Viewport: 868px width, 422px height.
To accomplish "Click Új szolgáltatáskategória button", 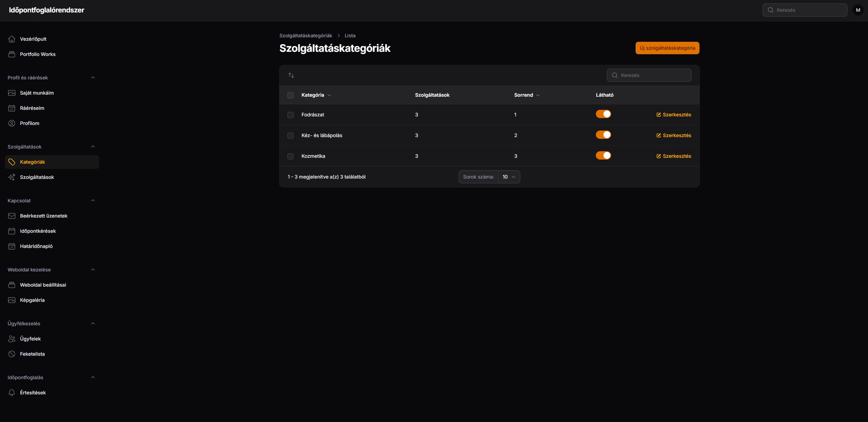I will click(x=667, y=48).
